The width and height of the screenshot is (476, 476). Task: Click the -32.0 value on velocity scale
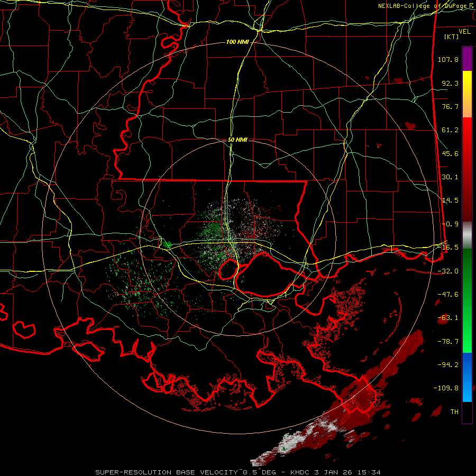pyautogui.click(x=448, y=271)
